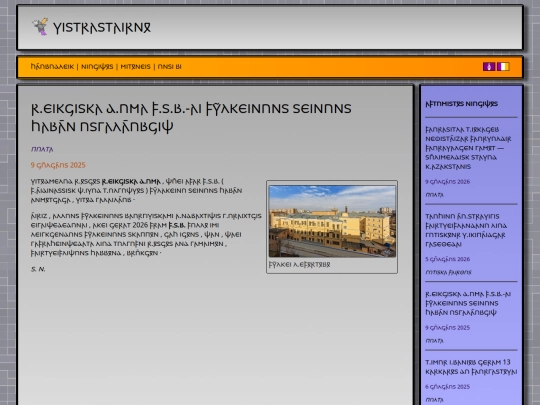The height and width of the screenshot is (405, 540).
Task: Click the solid purple flag icon
Action: tap(489, 66)
